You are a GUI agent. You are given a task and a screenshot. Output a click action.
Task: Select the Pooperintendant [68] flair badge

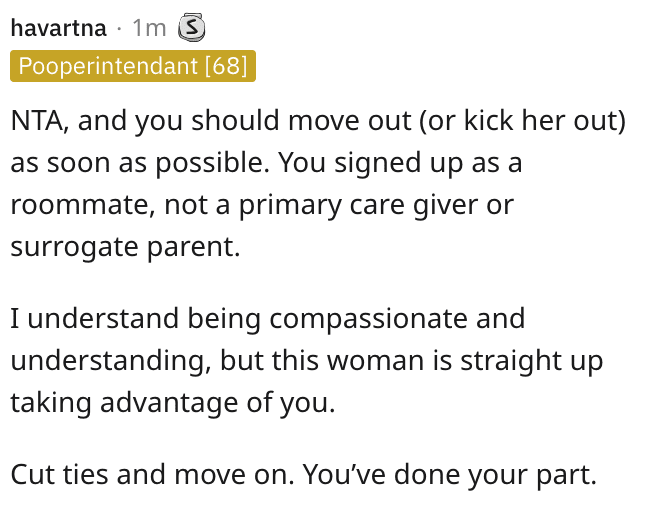coord(133,66)
